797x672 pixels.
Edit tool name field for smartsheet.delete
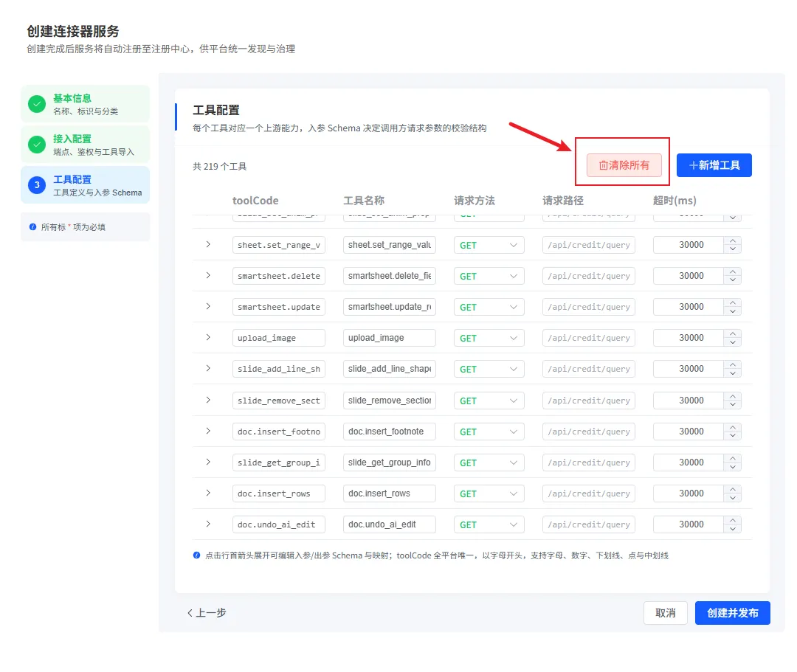point(390,276)
